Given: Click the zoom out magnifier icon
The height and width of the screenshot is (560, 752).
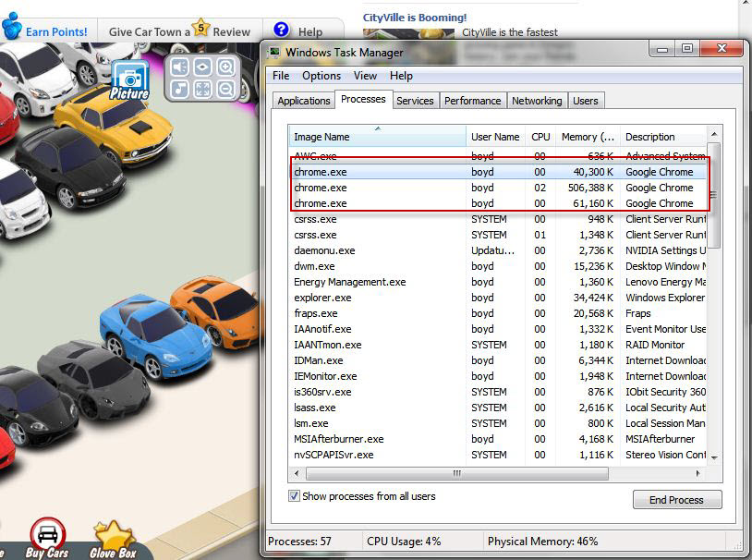Looking at the screenshot, I should coord(225,89).
